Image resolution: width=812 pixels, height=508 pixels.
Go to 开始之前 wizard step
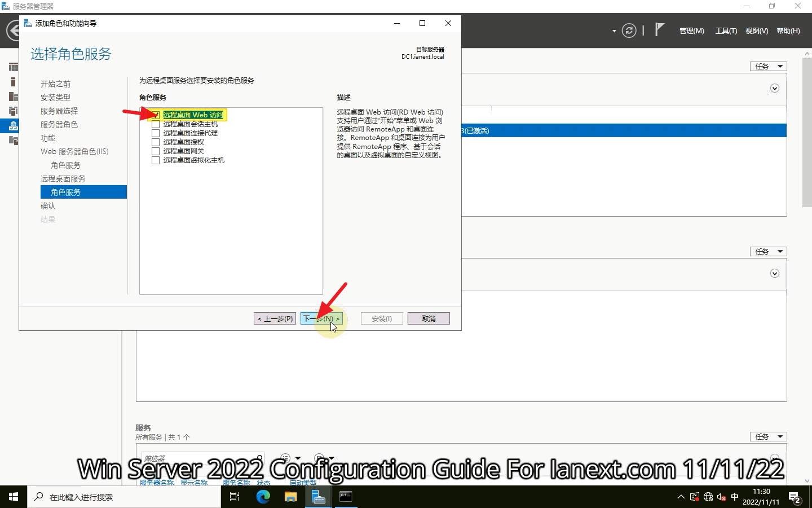(55, 84)
